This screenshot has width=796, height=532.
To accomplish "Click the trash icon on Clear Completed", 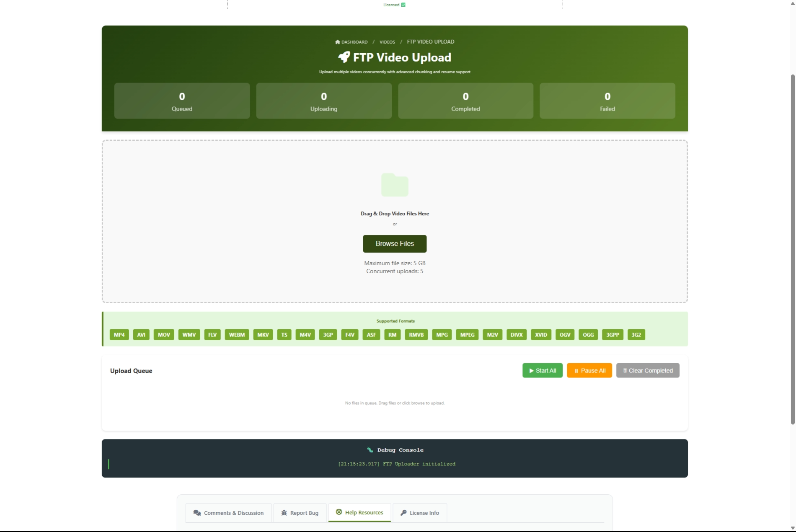I will (x=625, y=370).
